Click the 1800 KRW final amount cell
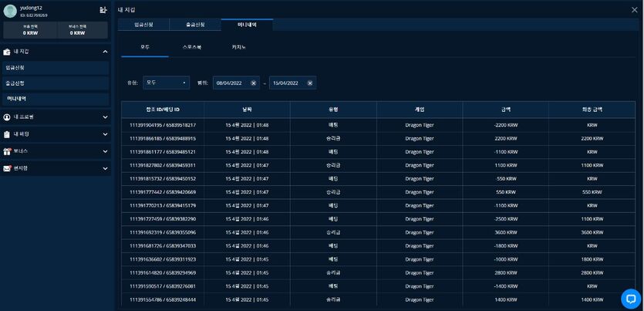 [592, 259]
